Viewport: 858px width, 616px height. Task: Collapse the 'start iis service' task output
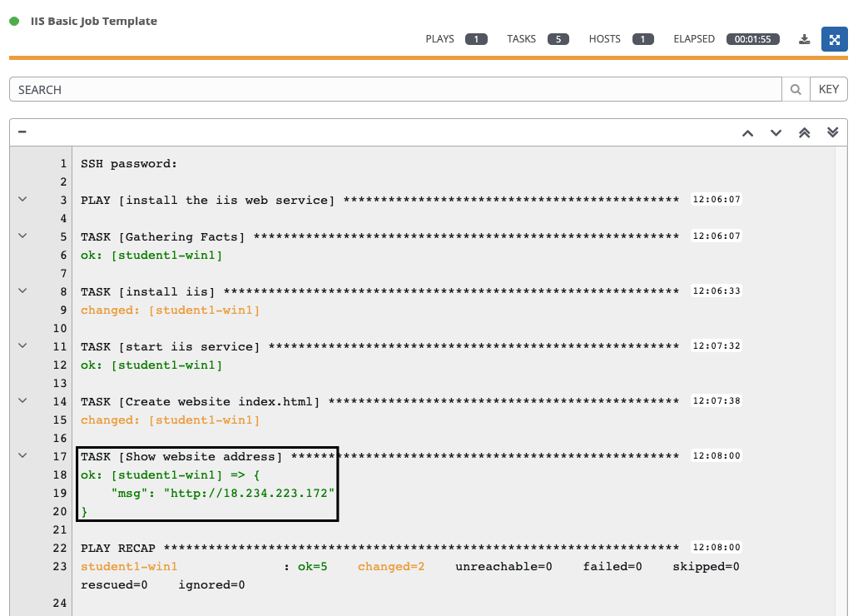tap(22, 345)
